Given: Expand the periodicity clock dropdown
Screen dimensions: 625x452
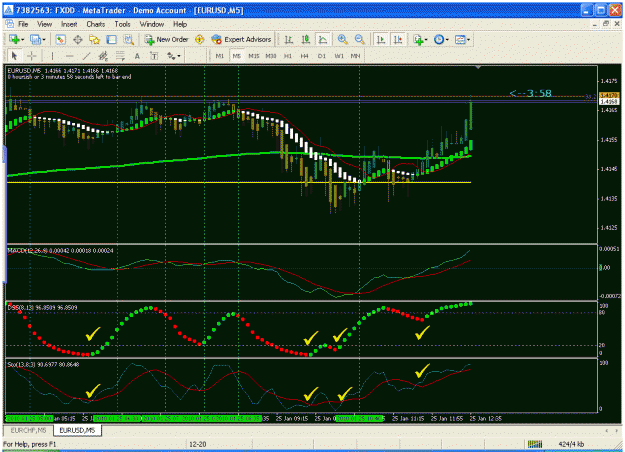Looking at the screenshot, I should coord(447,39).
